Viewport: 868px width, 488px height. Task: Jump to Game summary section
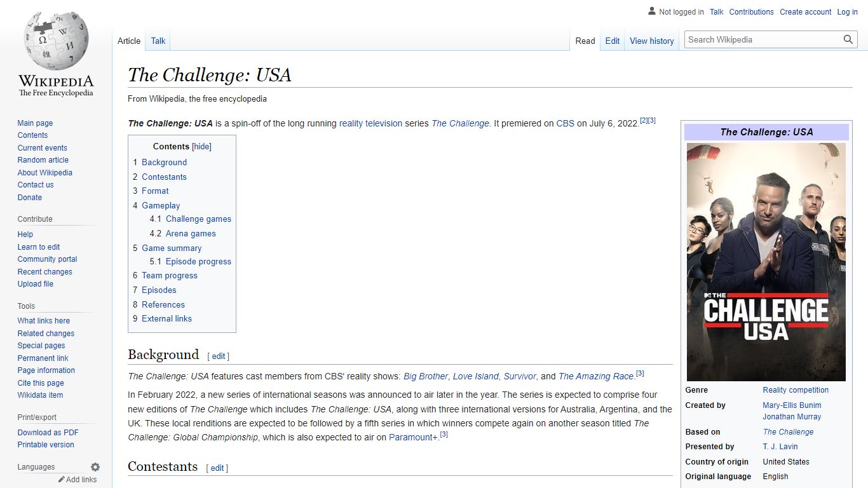pyautogui.click(x=172, y=248)
